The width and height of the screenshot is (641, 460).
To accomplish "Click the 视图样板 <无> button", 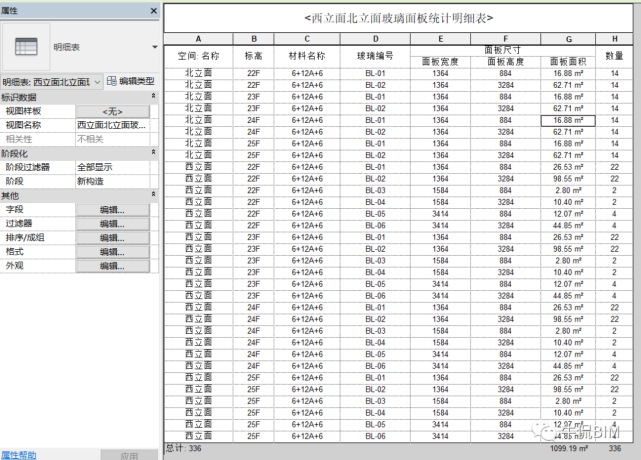I will coord(112,111).
